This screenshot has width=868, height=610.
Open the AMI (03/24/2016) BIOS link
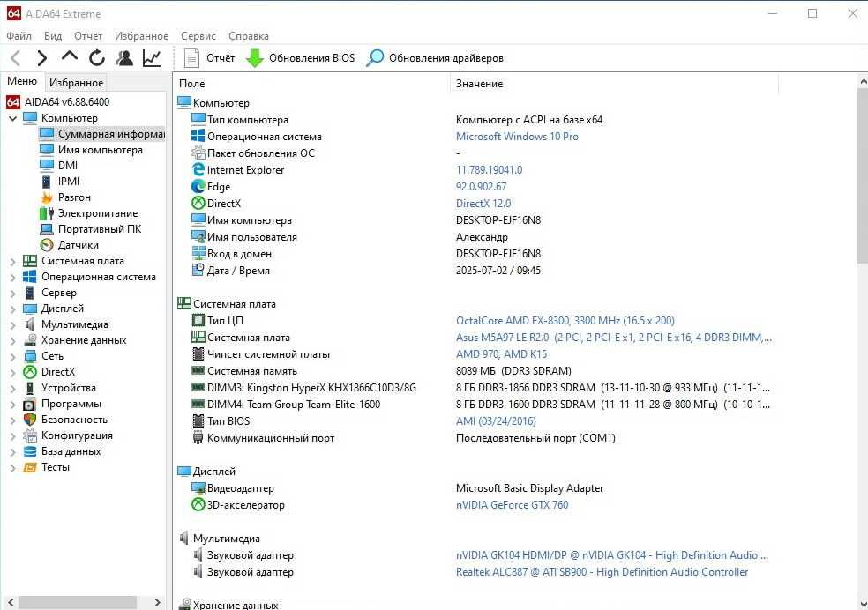tap(496, 421)
